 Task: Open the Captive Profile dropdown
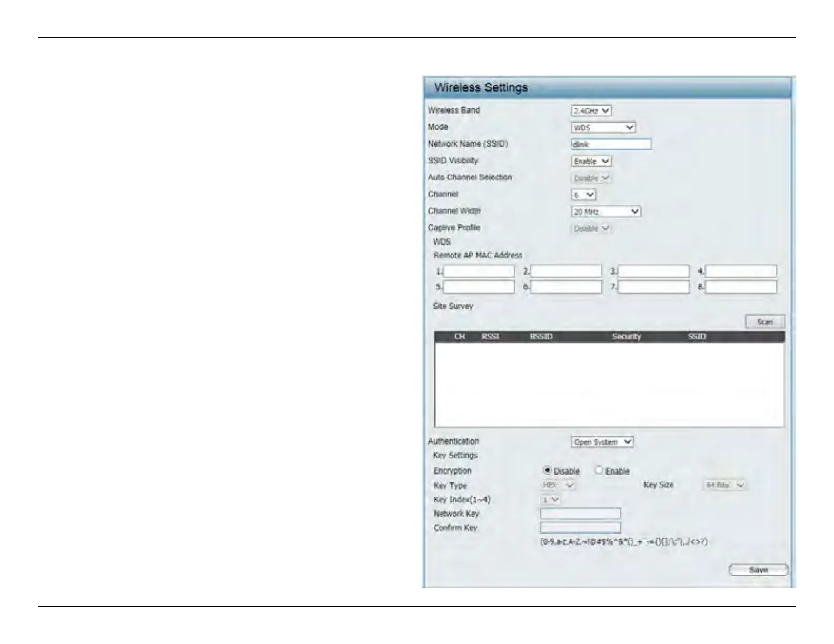tap(591, 228)
